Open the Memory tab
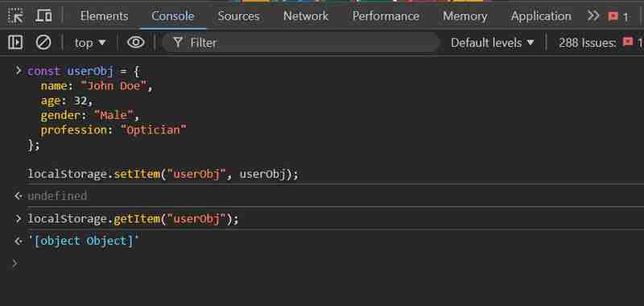 point(465,16)
